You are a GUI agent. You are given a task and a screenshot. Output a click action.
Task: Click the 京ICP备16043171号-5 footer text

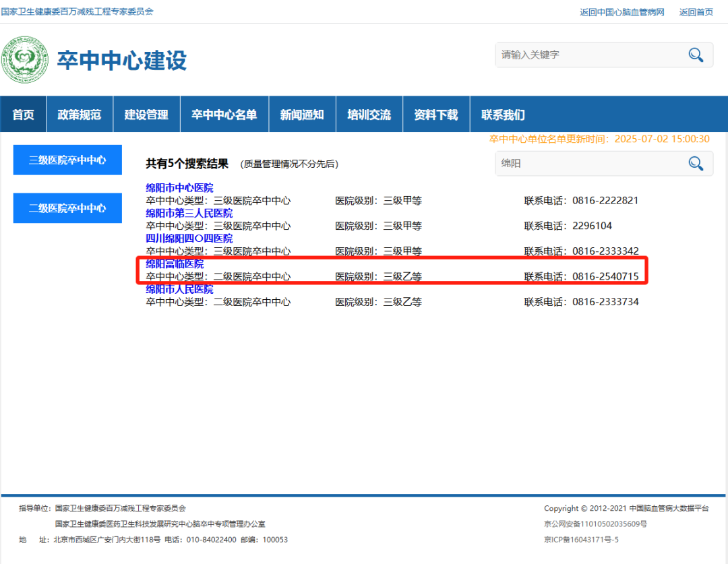point(581,540)
